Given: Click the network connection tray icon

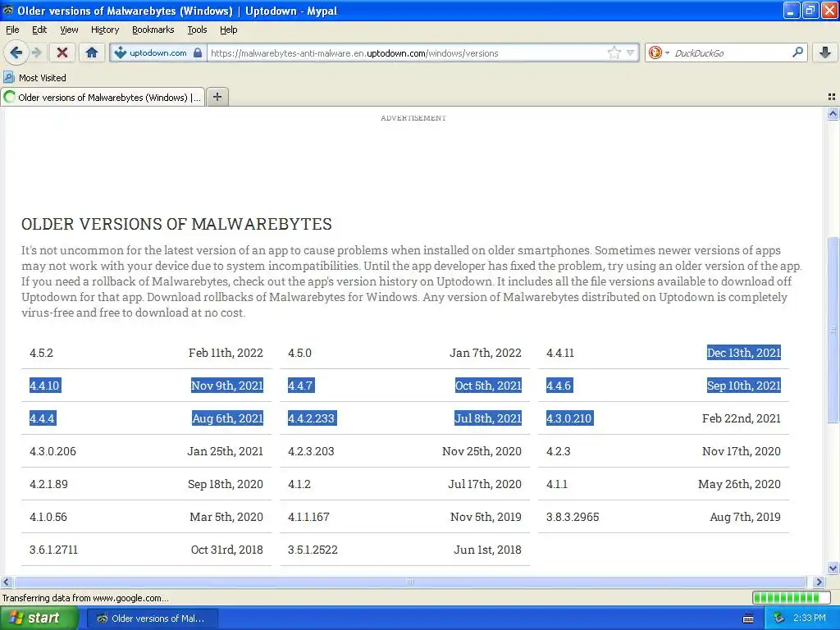Looking at the screenshot, I should coord(779,619).
